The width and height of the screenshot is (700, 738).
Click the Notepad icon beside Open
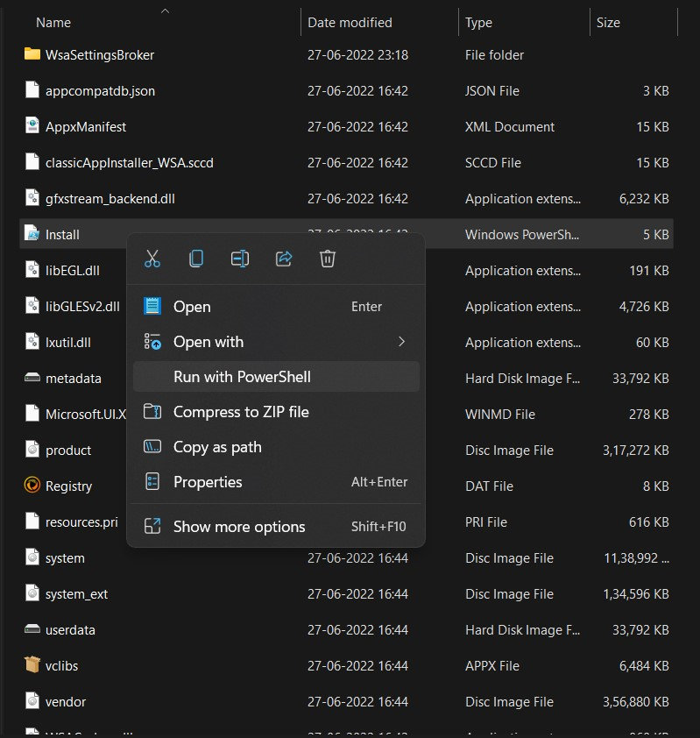152,306
